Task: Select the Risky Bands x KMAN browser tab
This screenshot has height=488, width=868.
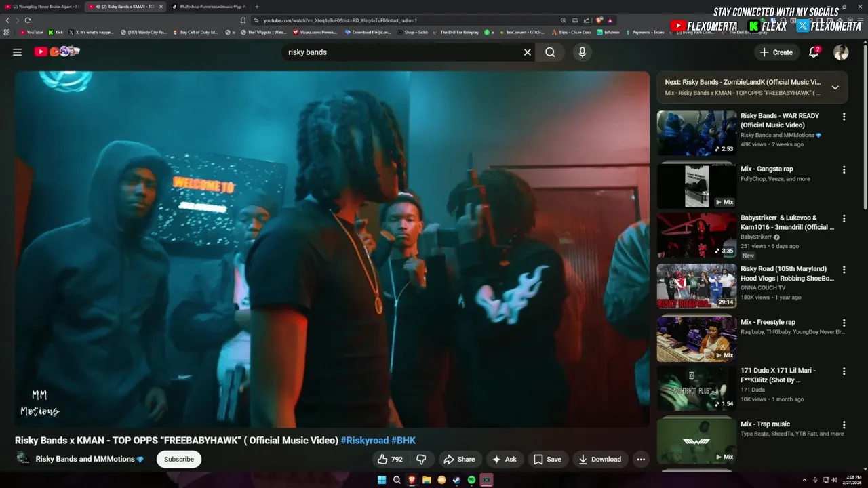Action: tap(125, 7)
